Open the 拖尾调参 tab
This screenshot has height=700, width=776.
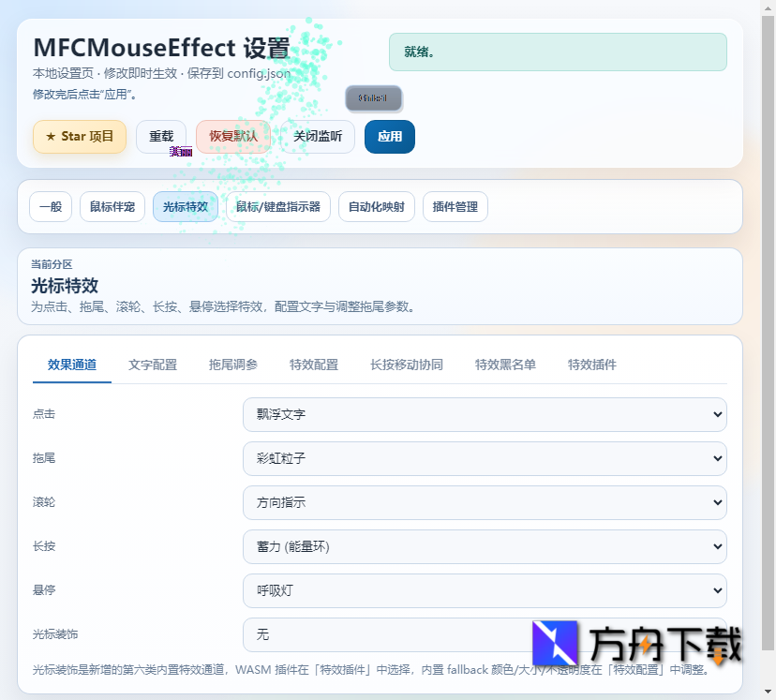pyautogui.click(x=232, y=365)
